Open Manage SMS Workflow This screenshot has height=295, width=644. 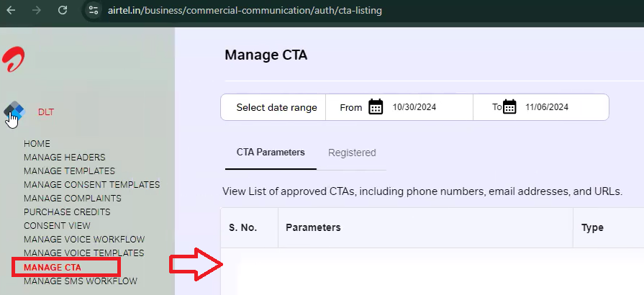(x=81, y=281)
